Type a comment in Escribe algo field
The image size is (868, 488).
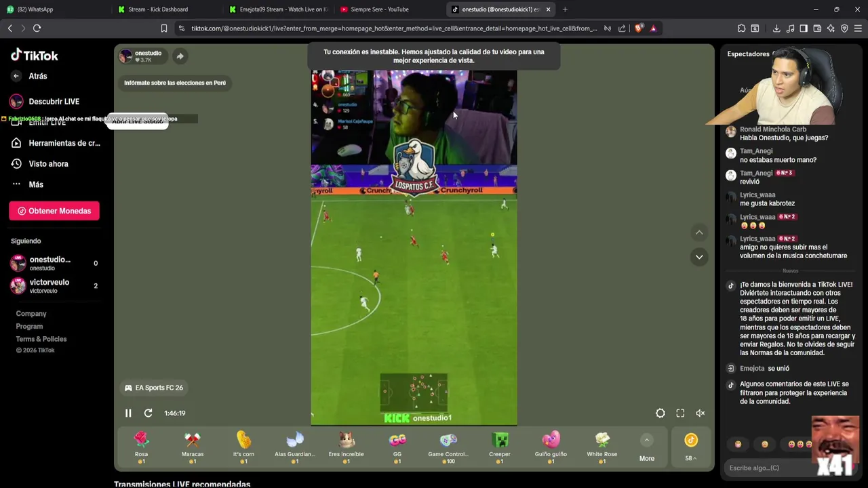(x=766, y=468)
